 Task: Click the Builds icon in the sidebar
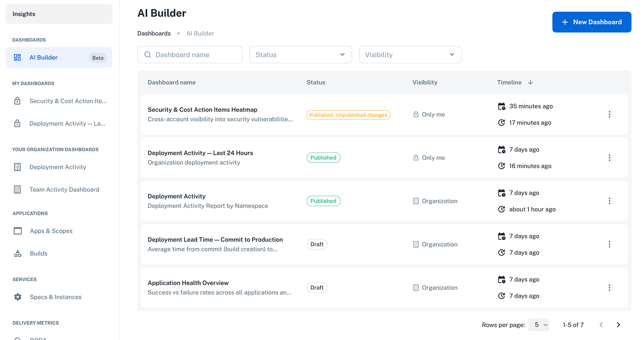(x=17, y=253)
